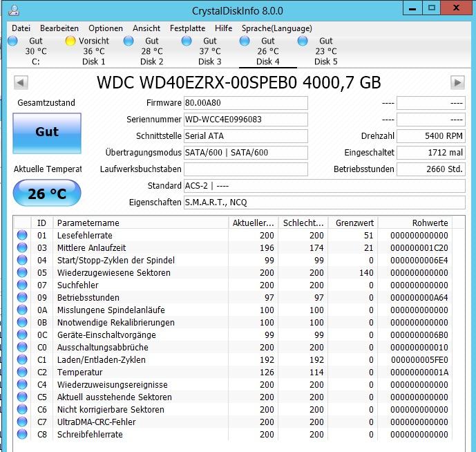Viewport: 476px width, 452px height.
Task: Click blue status orb for Disk 3
Action: coord(187,41)
